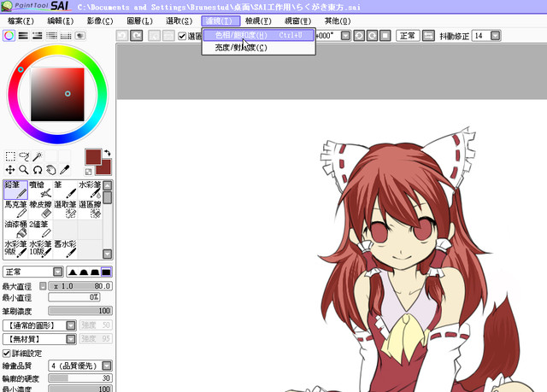Viewport: 547px width, 392px height.
Task: Click the redo toolbar button
Action: (137, 36)
